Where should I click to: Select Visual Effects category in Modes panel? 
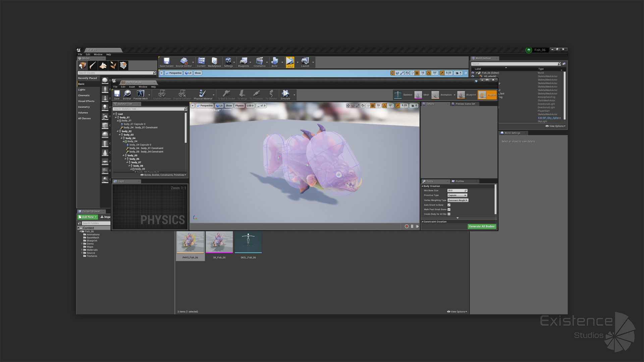pos(86,101)
